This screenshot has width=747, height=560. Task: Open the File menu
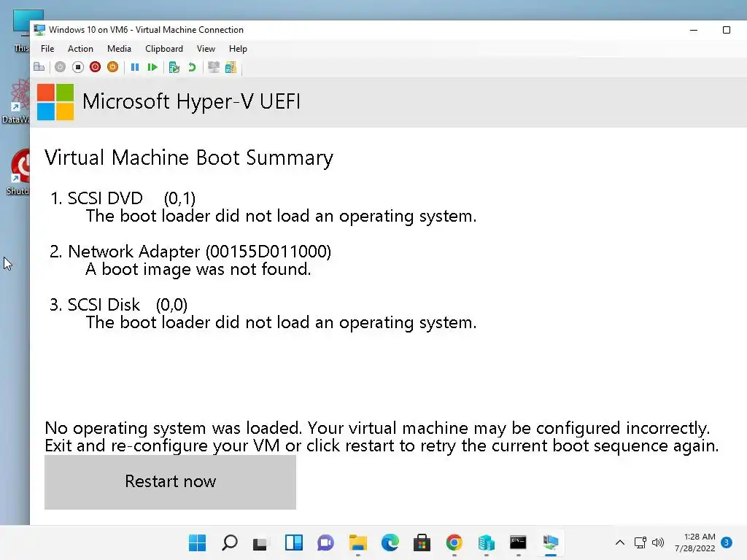[x=47, y=49]
